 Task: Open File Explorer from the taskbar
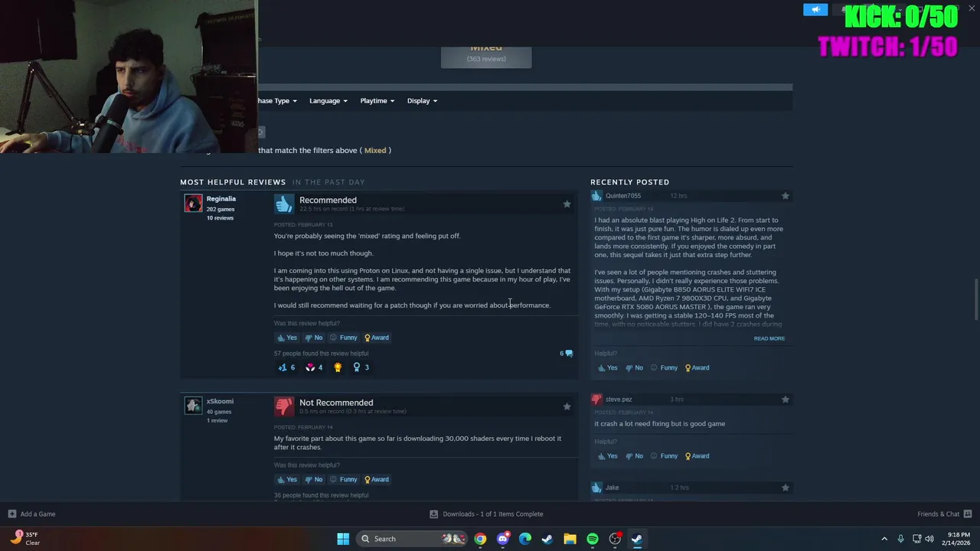(570, 539)
